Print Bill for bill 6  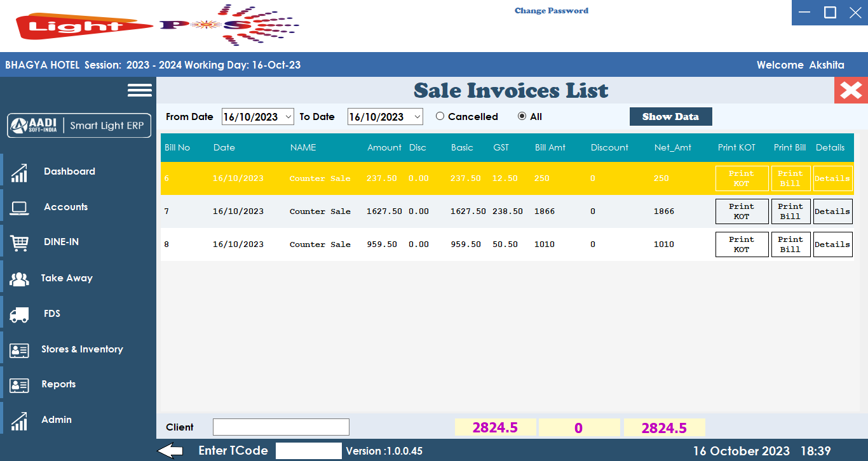[790, 178]
